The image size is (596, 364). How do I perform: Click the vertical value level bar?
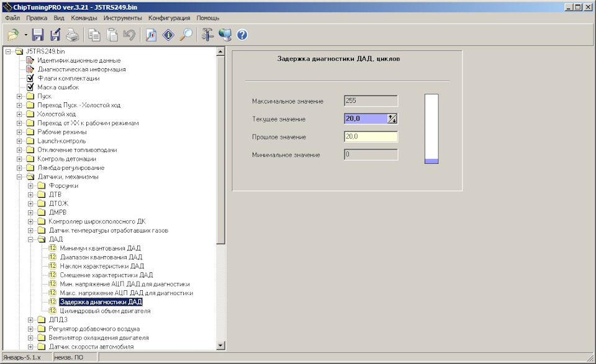[x=431, y=129]
